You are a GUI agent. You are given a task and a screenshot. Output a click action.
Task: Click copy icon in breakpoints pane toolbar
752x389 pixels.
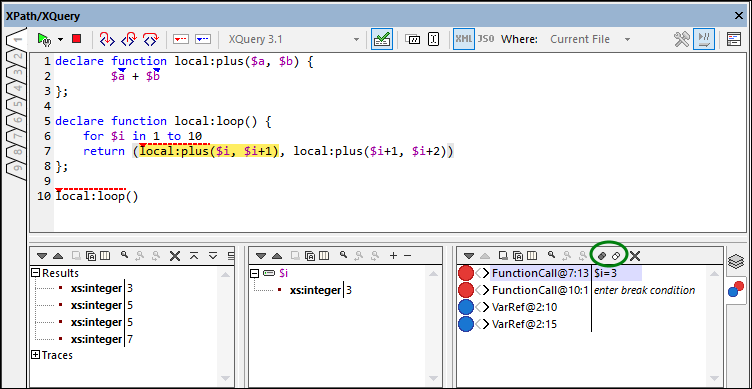click(503, 256)
